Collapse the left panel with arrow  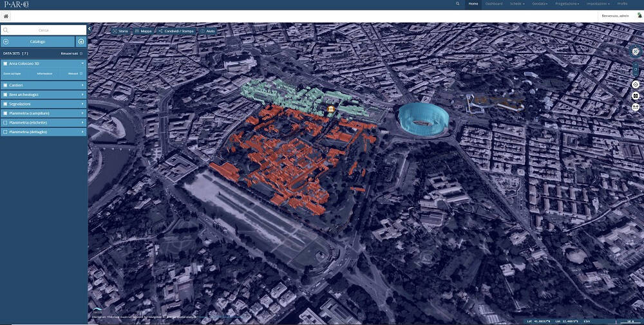[x=90, y=30]
